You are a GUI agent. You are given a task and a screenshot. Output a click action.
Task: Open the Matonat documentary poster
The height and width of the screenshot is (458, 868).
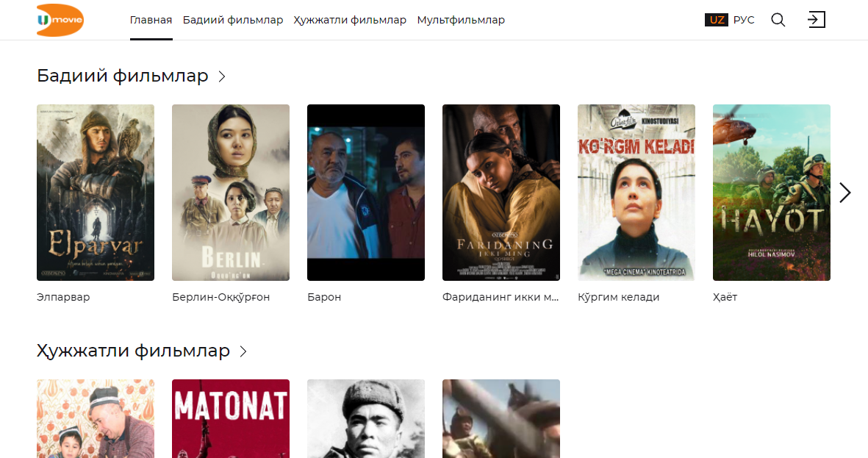(x=231, y=419)
